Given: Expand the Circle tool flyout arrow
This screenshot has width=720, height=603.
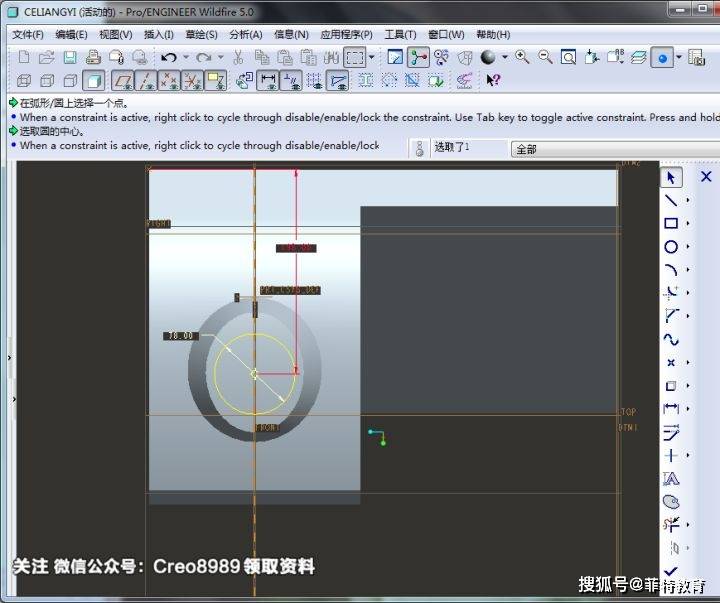Looking at the screenshot, I should 688,247.
